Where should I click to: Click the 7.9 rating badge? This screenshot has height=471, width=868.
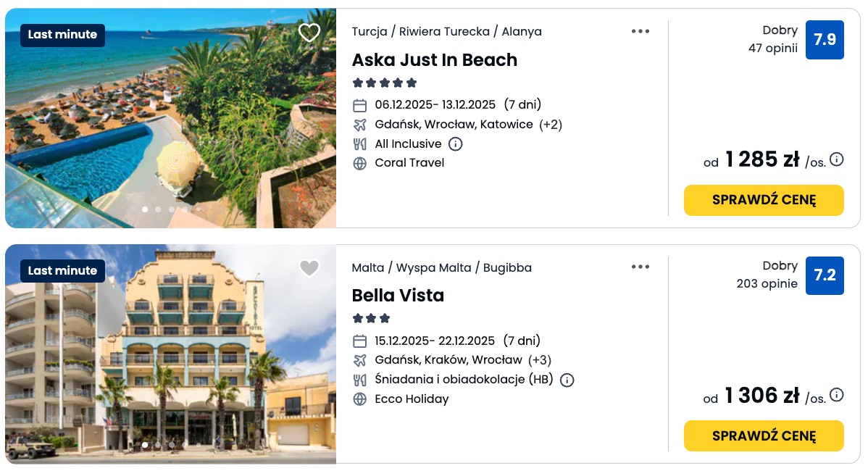click(825, 40)
